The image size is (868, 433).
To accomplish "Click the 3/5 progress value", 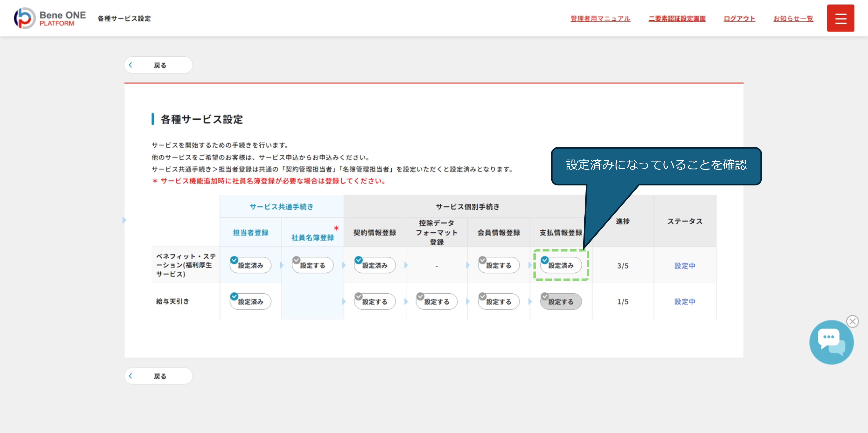I will [x=623, y=266].
